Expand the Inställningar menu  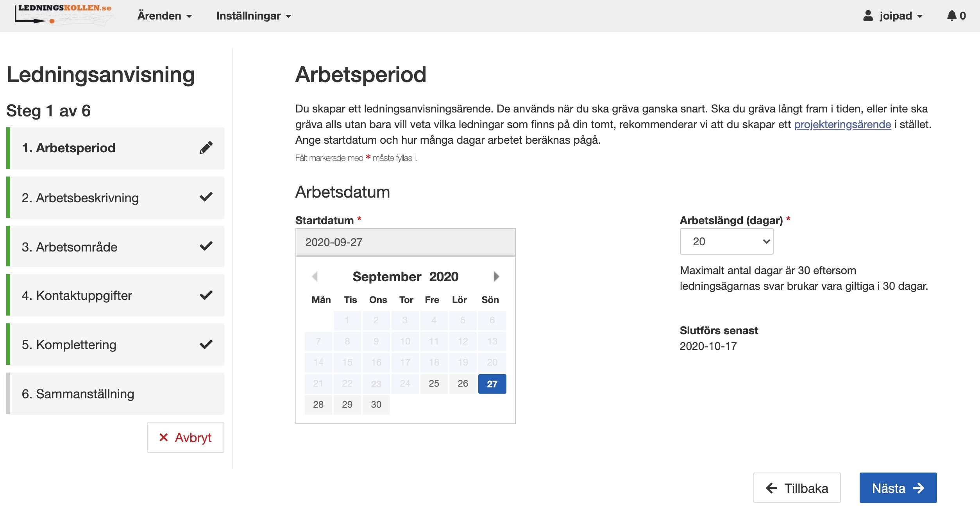tap(254, 16)
